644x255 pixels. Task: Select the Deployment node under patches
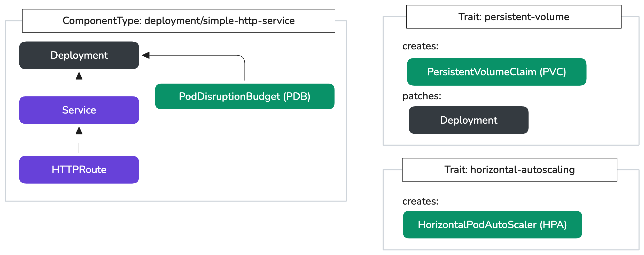(468, 120)
